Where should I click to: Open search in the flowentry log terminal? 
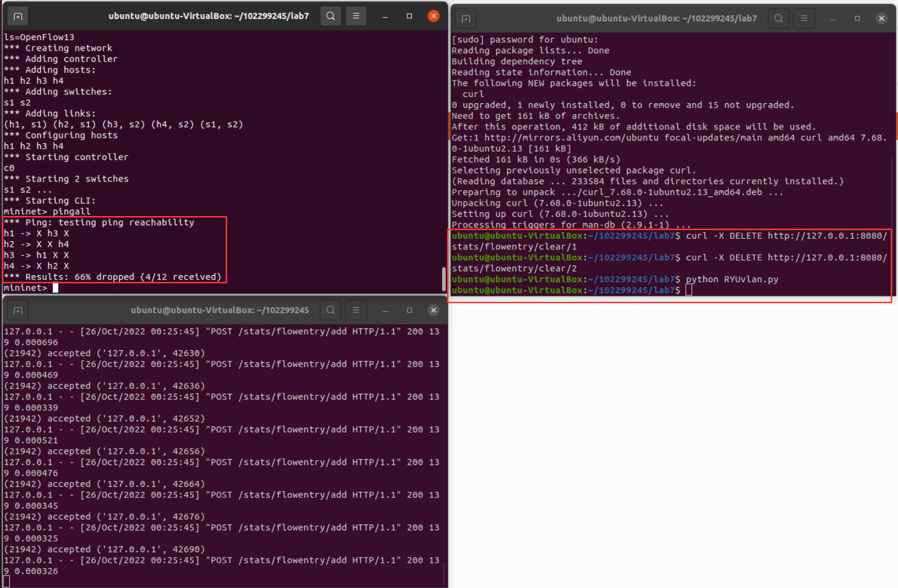click(x=330, y=310)
